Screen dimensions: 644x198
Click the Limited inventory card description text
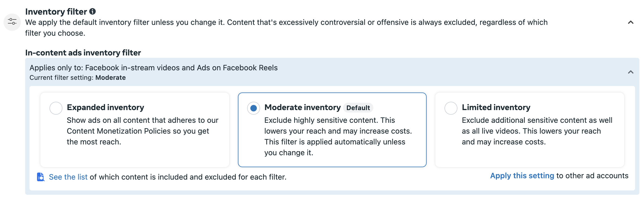coord(537,131)
